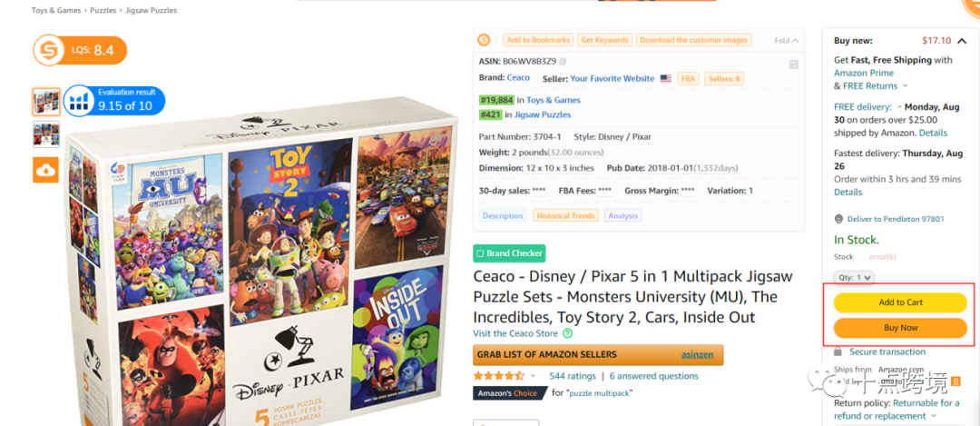Viewport: 980px width, 426px height.
Task: Click the orange cloud download icon
Action: (x=45, y=170)
